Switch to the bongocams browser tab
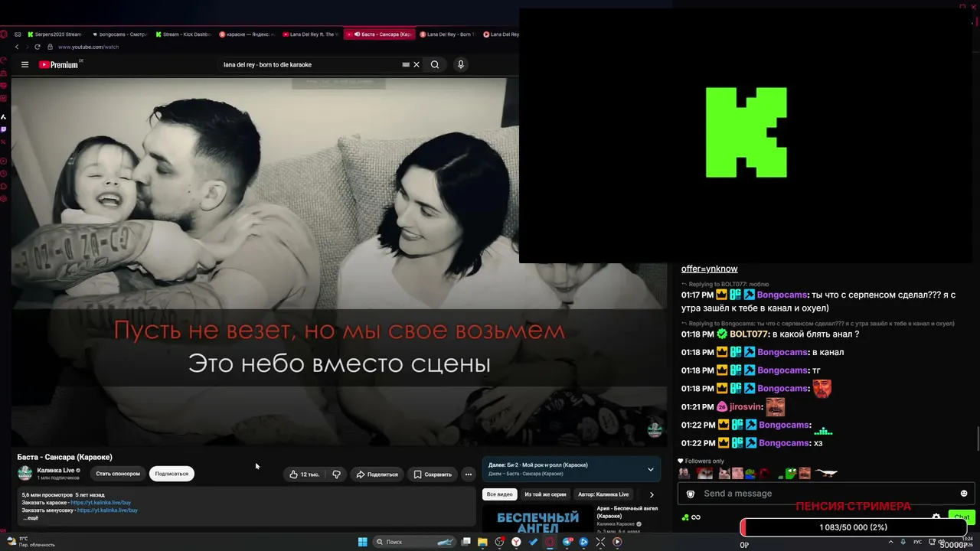The width and height of the screenshot is (980, 551). click(119, 34)
